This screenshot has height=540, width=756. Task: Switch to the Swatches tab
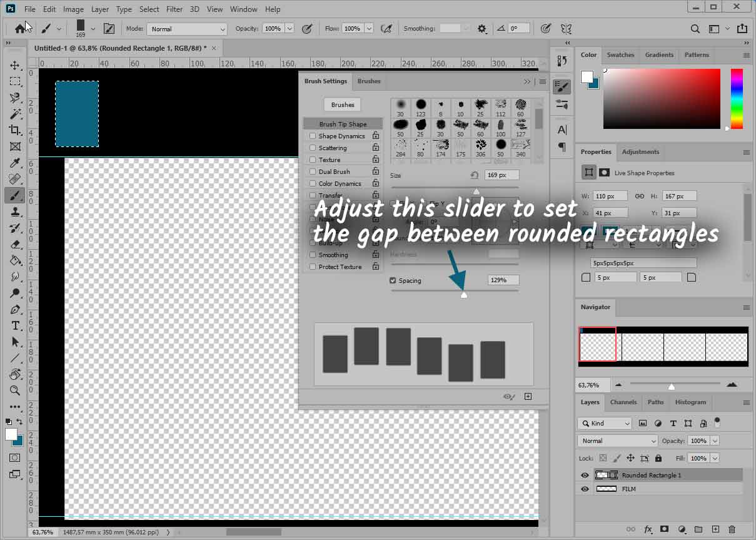coord(621,55)
